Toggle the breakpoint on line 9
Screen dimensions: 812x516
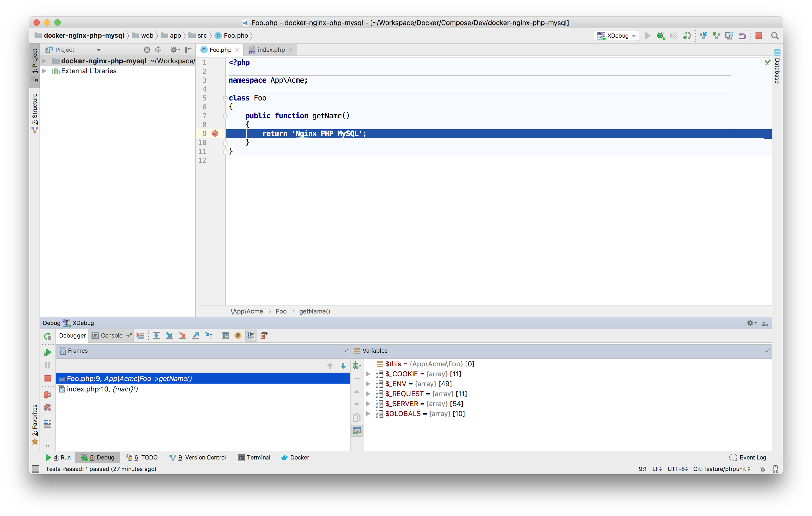215,133
